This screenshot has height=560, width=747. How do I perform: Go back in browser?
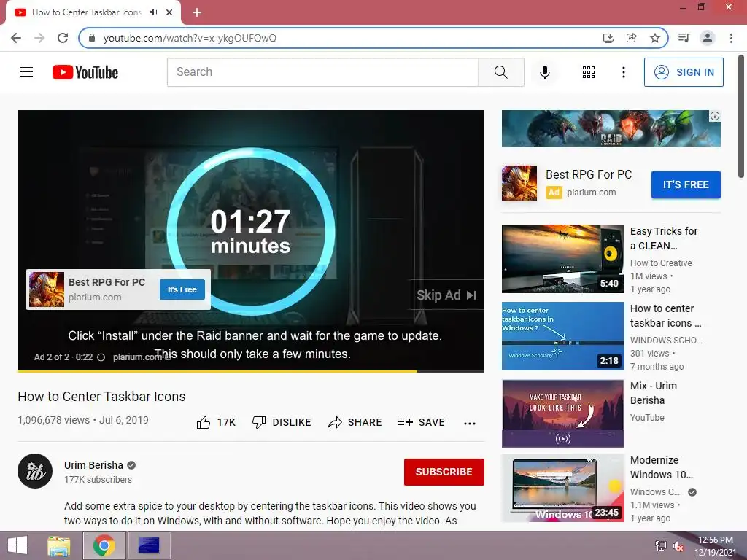pos(16,38)
